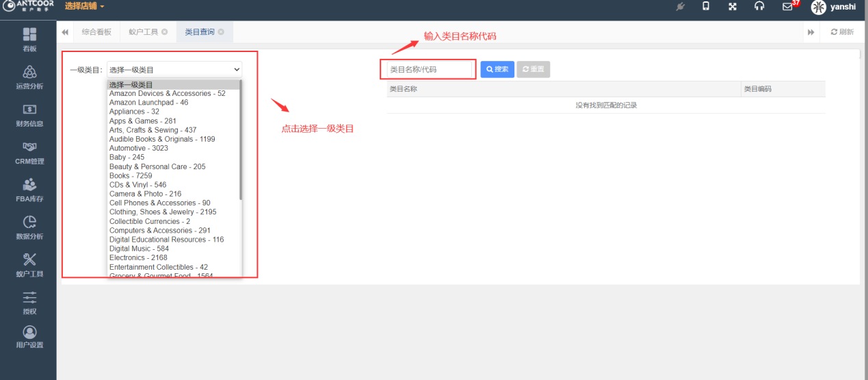868x380 pixels.
Task: Open the 选择店铺 store dropdown
Action: pos(85,6)
